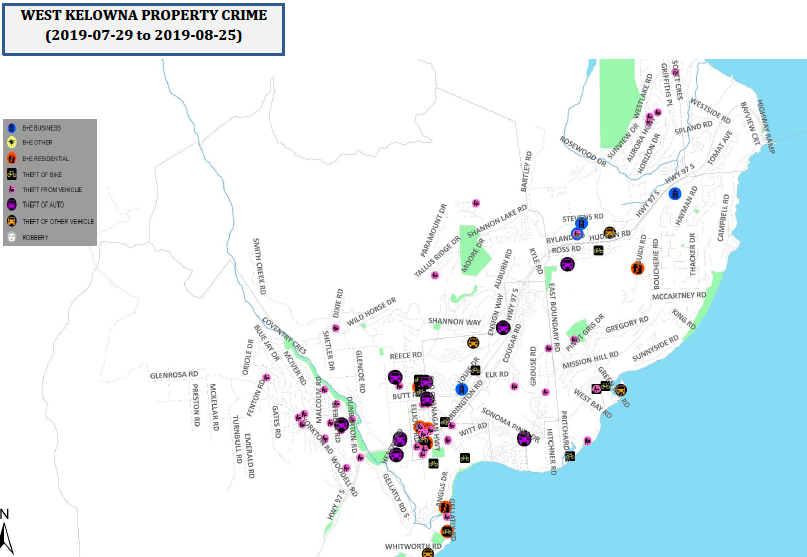
Task: Click the blue B+E Business marker near Hayman Rd
Action: [x=675, y=193]
